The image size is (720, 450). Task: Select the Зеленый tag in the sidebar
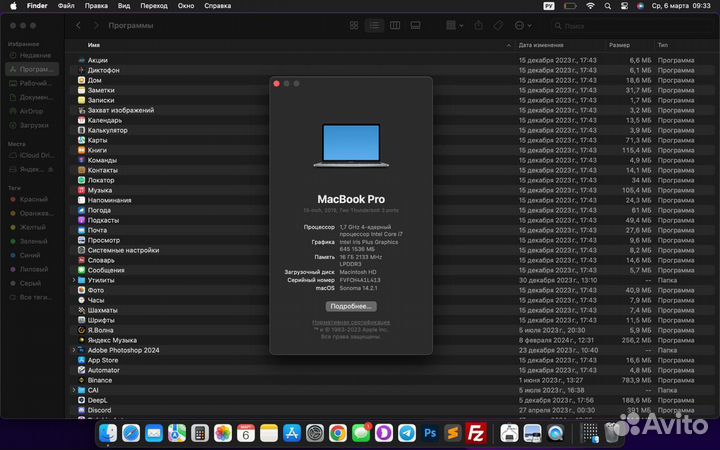coord(32,241)
